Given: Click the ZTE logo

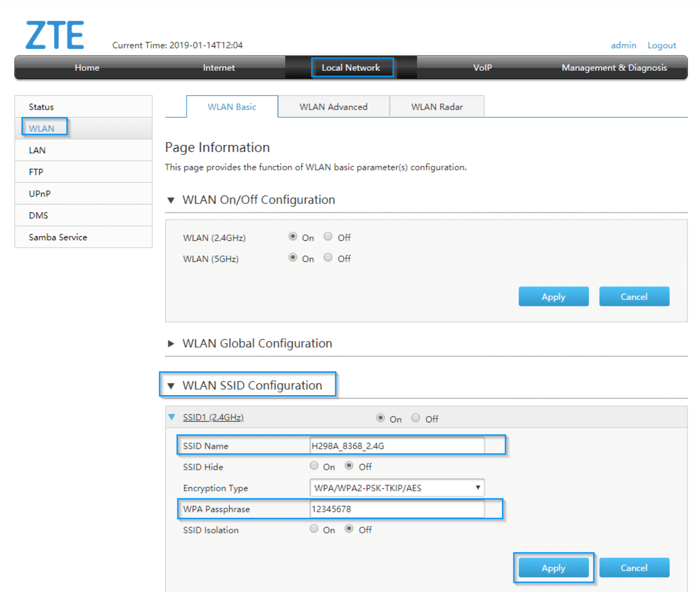Looking at the screenshot, I should 55,35.
